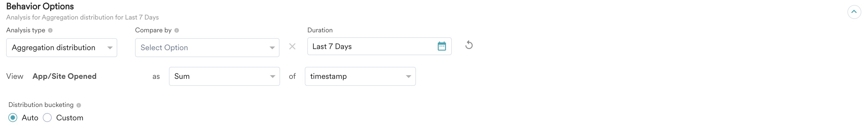
Task: Click the reset duration refresh icon
Action: [x=469, y=45]
